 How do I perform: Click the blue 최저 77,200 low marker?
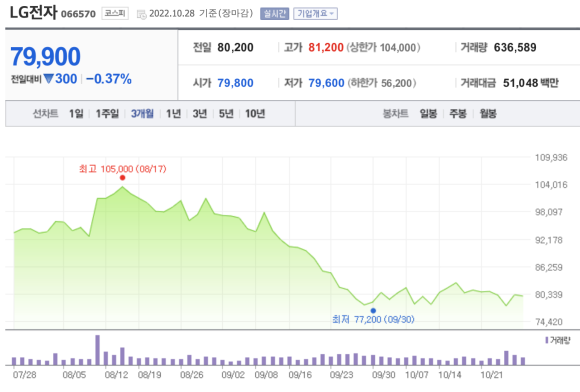pyautogui.click(x=373, y=311)
